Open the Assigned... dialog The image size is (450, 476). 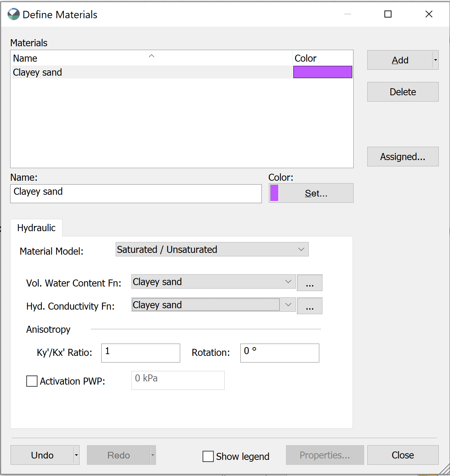(403, 157)
